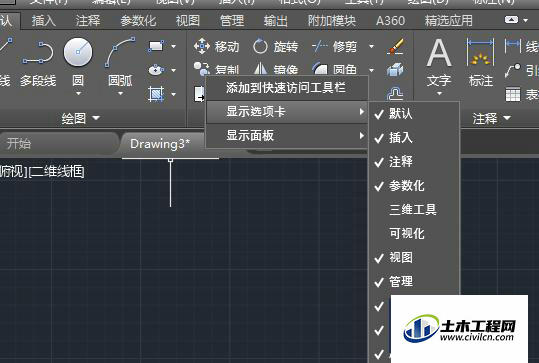Switch to the 注释 ribbon tab
Viewport: 539px width, 363px height.
(x=88, y=21)
